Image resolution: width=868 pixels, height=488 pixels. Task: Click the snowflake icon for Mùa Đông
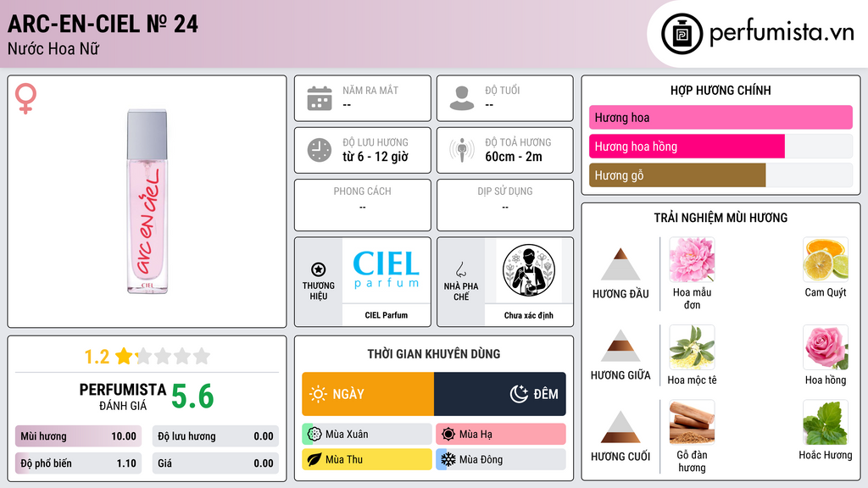tap(448, 459)
